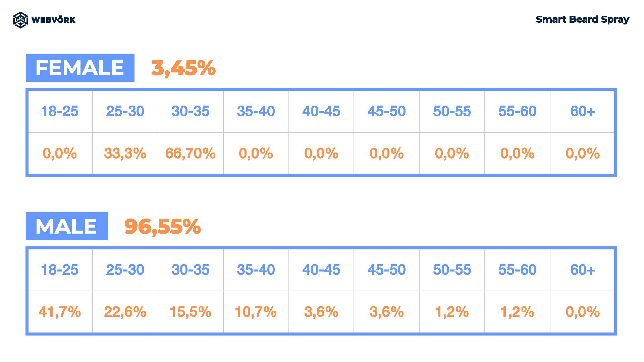Click the female 45-50 age header cell

[386, 111]
